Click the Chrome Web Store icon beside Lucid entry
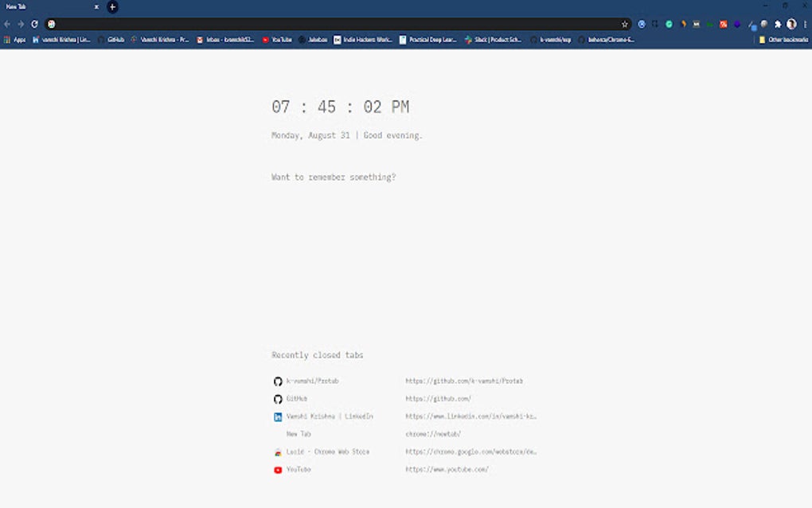Image resolution: width=812 pixels, height=508 pixels. (x=277, y=451)
